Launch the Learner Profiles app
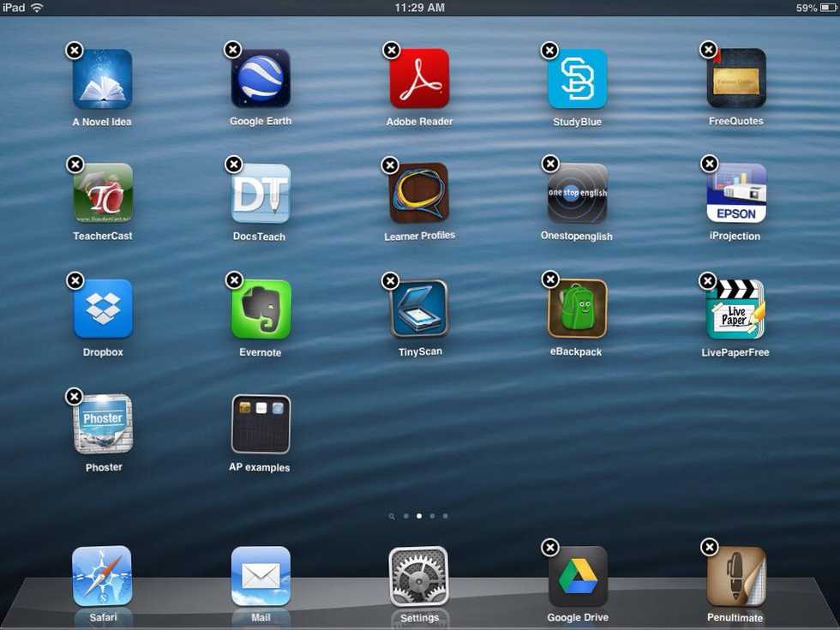The height and width of the screenshot is (630, 840). [419, 193]
